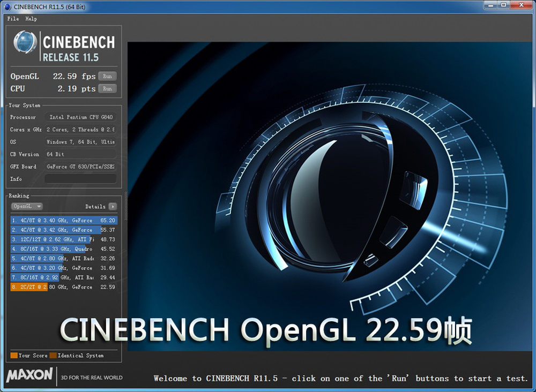Click the Processor field Intel Pentium CPU G840
Screen dimensions: 536x392
[x=80, y=117]
